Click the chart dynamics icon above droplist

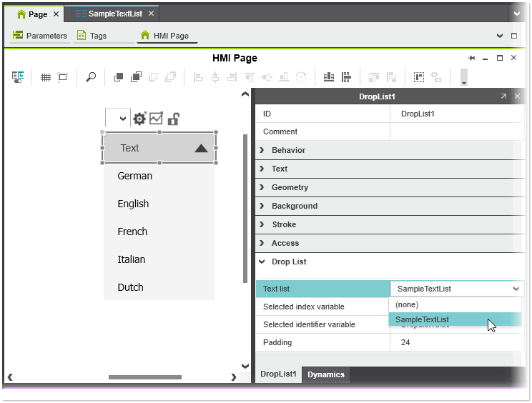point(156,119)
